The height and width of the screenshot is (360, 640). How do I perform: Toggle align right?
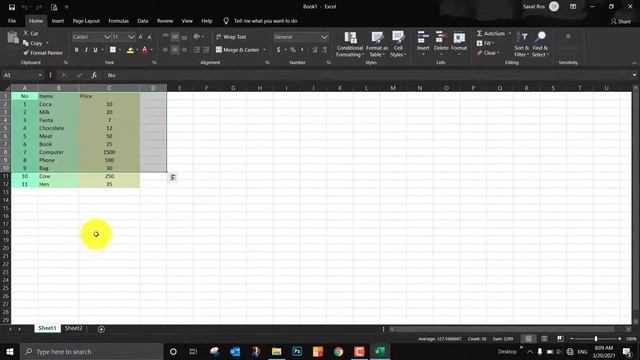coord(184,50)
